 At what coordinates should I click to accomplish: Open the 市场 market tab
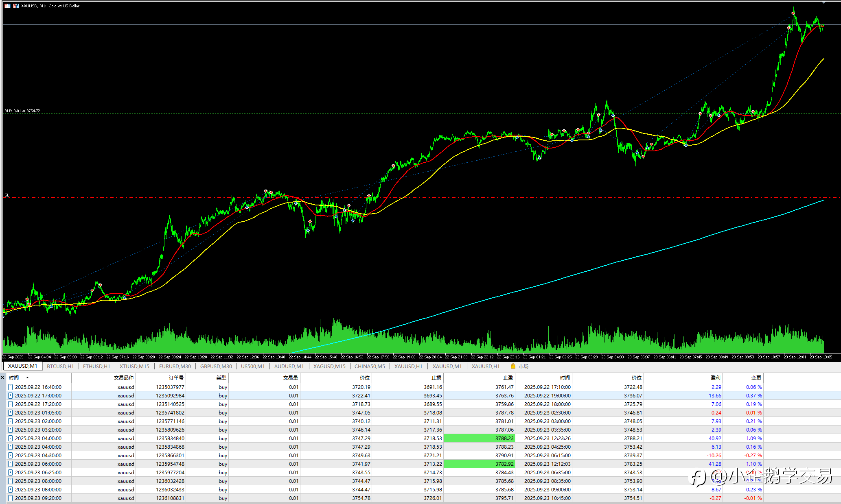pyautogui.click(x=523, y=366)
